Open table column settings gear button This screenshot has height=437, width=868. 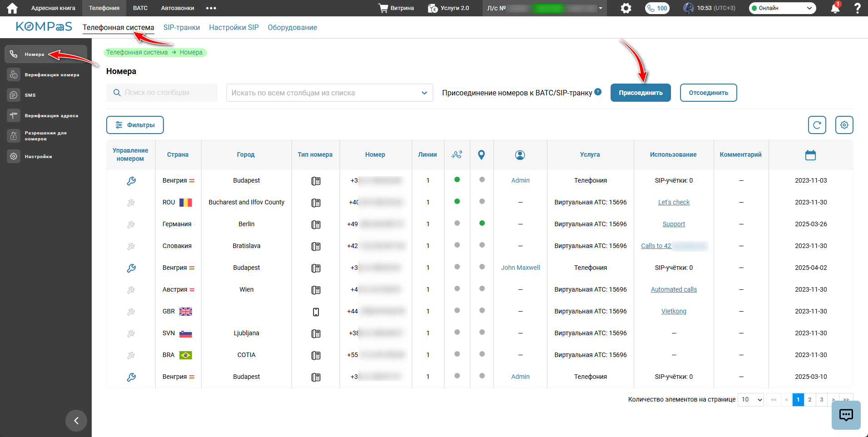844,125
